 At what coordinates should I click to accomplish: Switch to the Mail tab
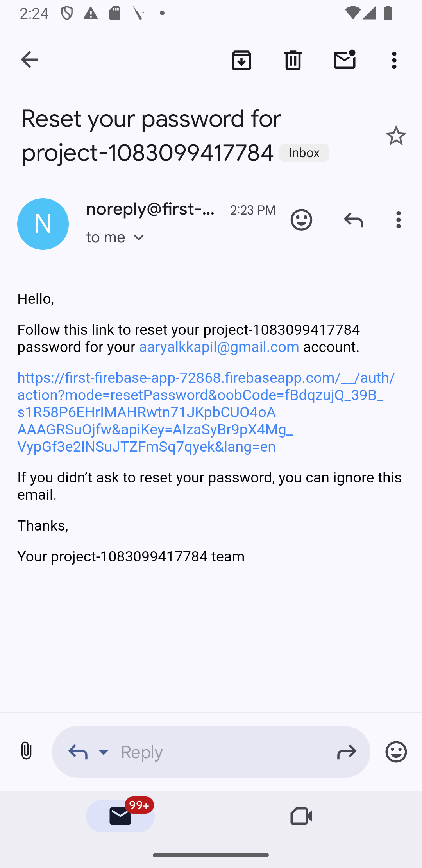(120, 816)
